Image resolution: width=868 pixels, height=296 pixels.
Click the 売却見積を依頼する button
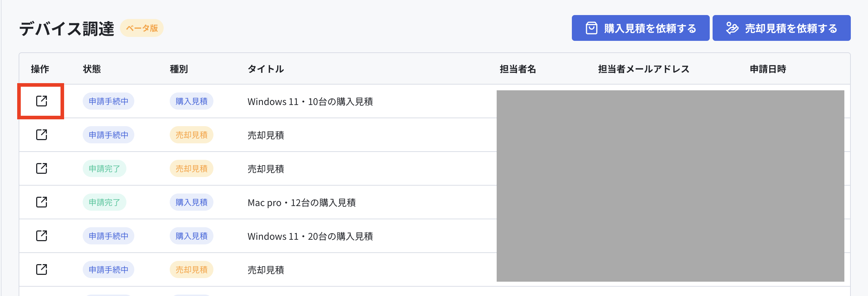tap(781, 28)
